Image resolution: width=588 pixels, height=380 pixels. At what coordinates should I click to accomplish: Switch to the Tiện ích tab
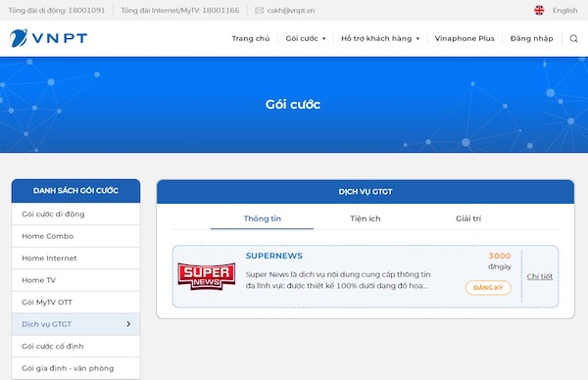click(x=366, y=218)
